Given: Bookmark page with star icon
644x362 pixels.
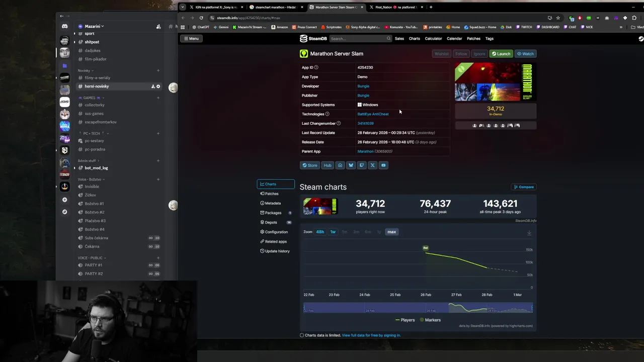Looking at the screenshot, I should pos(558,18).
